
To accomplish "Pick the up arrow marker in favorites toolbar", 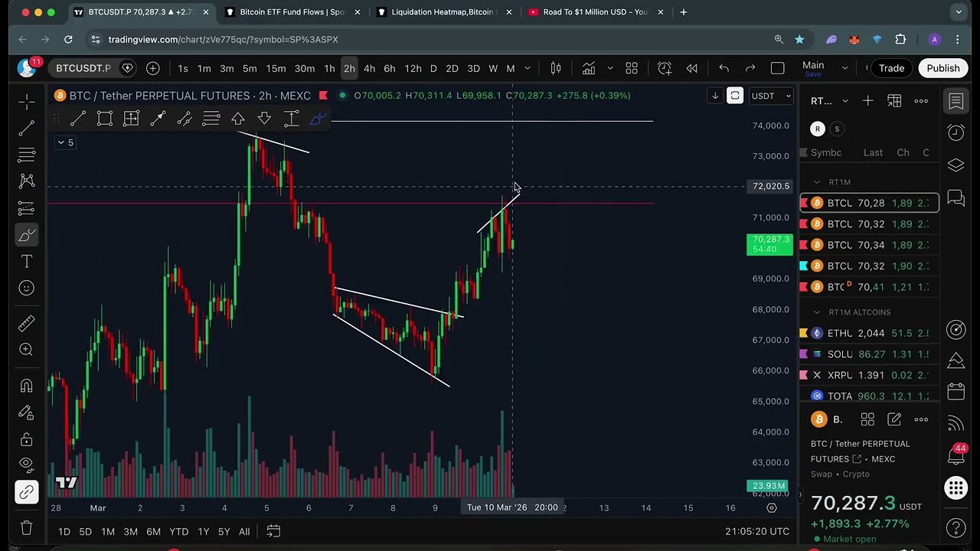I will [238, 119].
